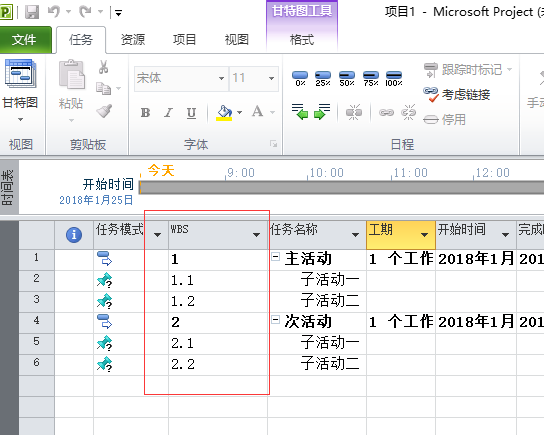Click the Save icon in quick access toolbar
Screen dimensions: 544x435
coord(32,12)
